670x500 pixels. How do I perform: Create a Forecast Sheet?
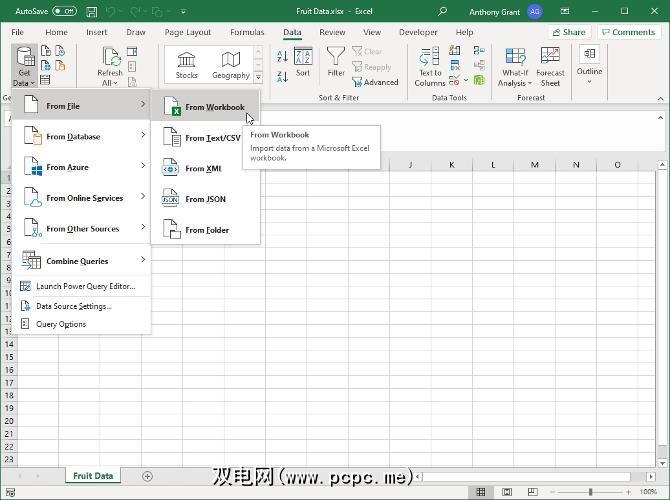point(550,67)
